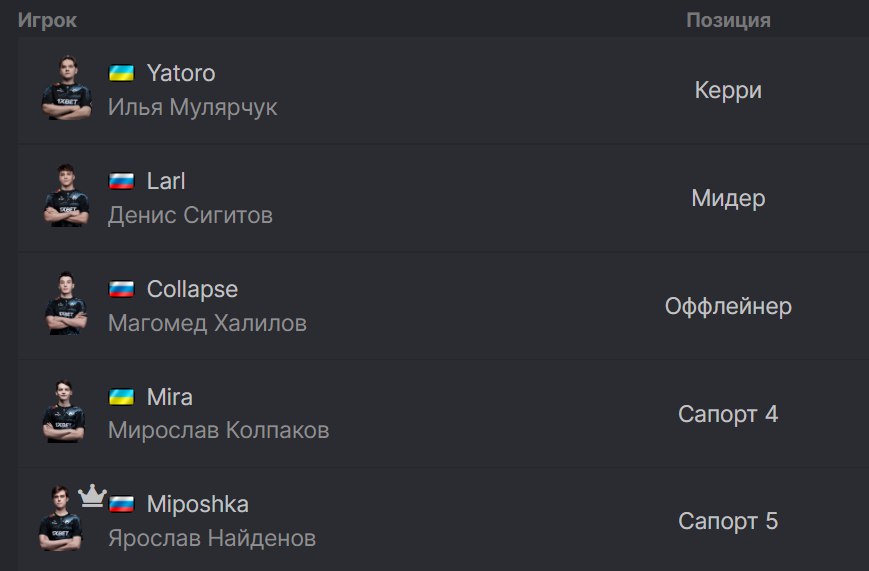Open the Yatoro player profile link

point(181,73)
